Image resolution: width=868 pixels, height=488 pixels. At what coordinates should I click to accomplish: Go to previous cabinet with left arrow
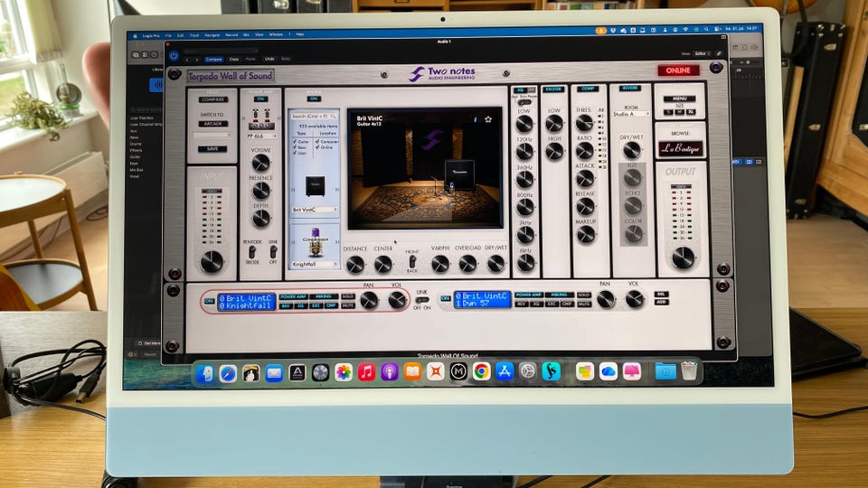(x=293, y=189)
